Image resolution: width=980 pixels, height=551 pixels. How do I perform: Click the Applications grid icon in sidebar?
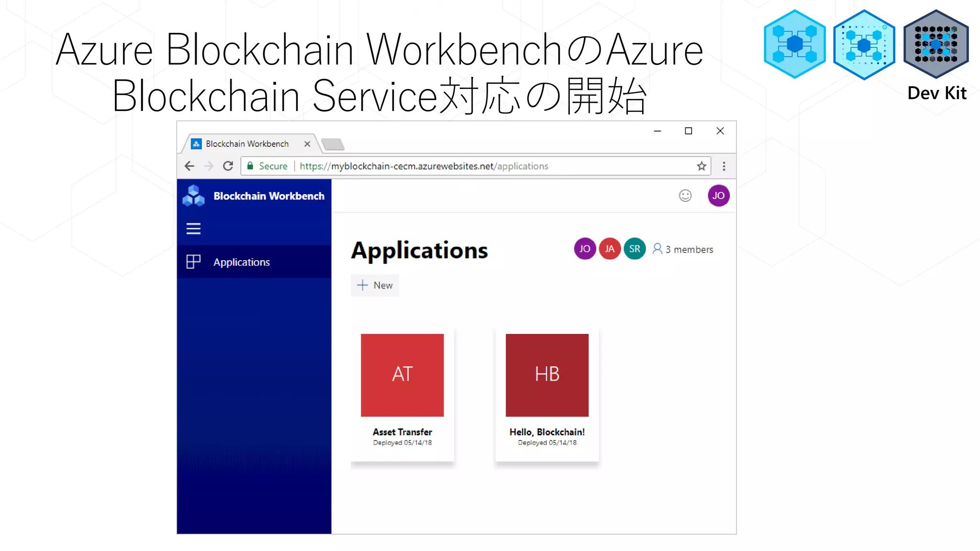pos(193,262)
